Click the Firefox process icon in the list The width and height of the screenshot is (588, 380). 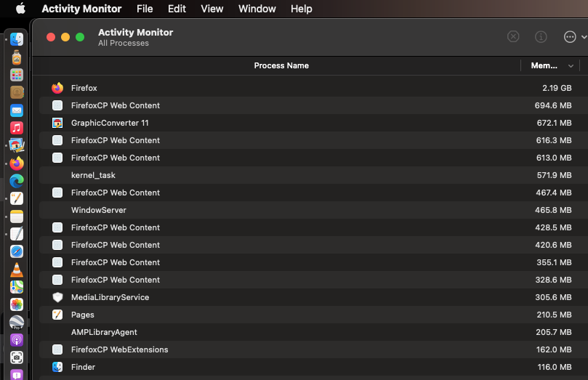coord(57,88)
